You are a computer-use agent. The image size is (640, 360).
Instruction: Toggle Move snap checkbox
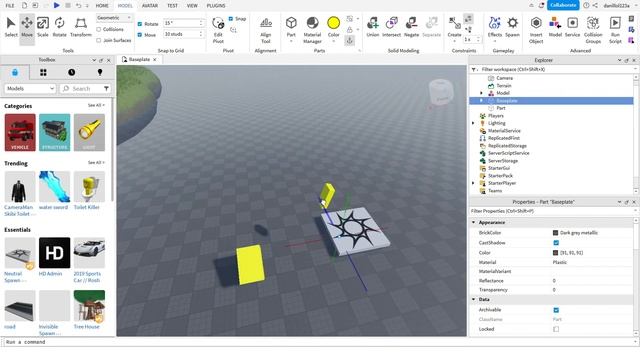140,35
